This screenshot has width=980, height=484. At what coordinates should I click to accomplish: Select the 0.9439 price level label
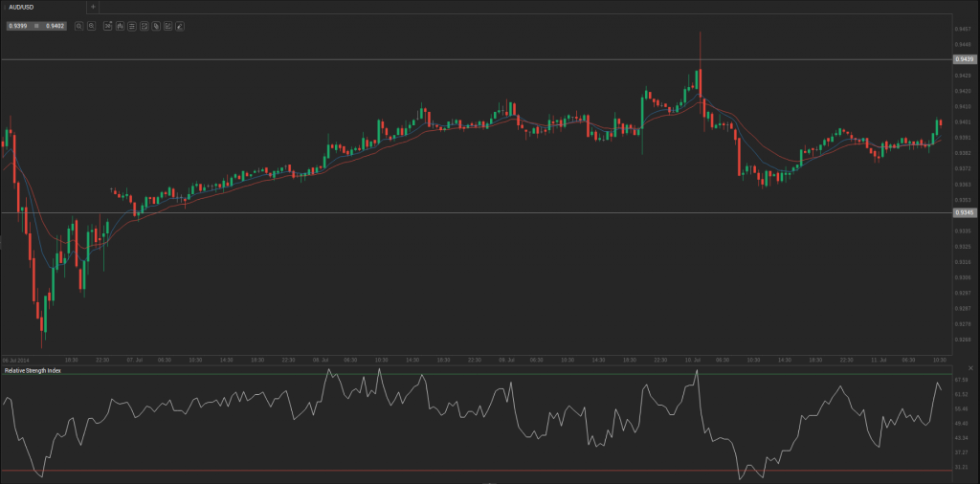(x=964, y=59)
